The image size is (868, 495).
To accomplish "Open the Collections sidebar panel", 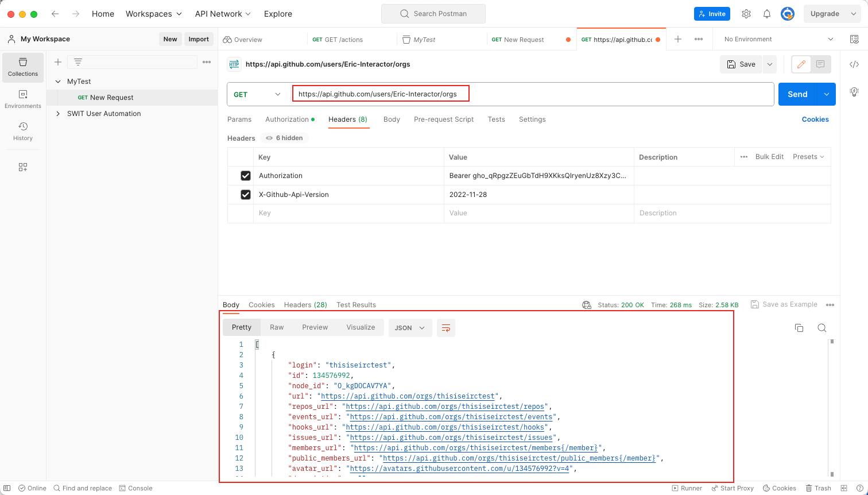I will (23, 67).
